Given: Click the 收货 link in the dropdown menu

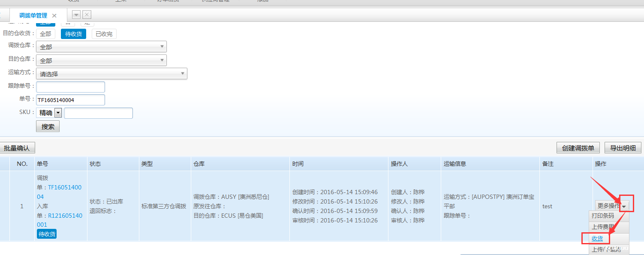Looking at the screenshot, I should [x=596, y=238].
